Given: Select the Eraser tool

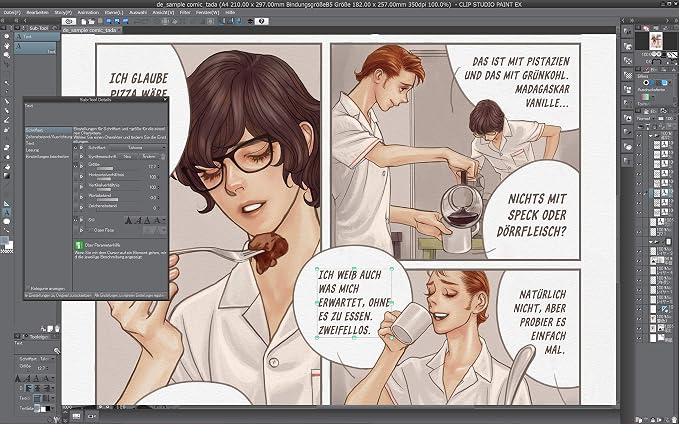Looking at the screenshot, I should [6, 148].
